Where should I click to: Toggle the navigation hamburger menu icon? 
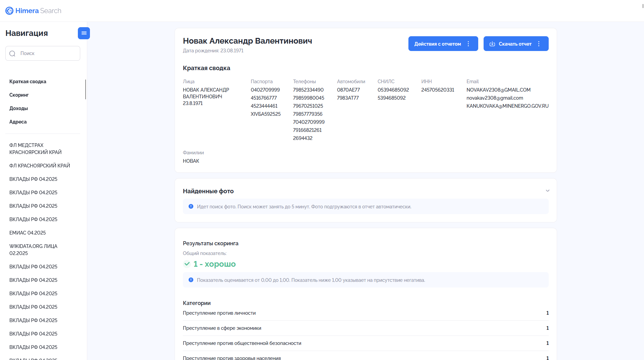click(x=84, y=33)
